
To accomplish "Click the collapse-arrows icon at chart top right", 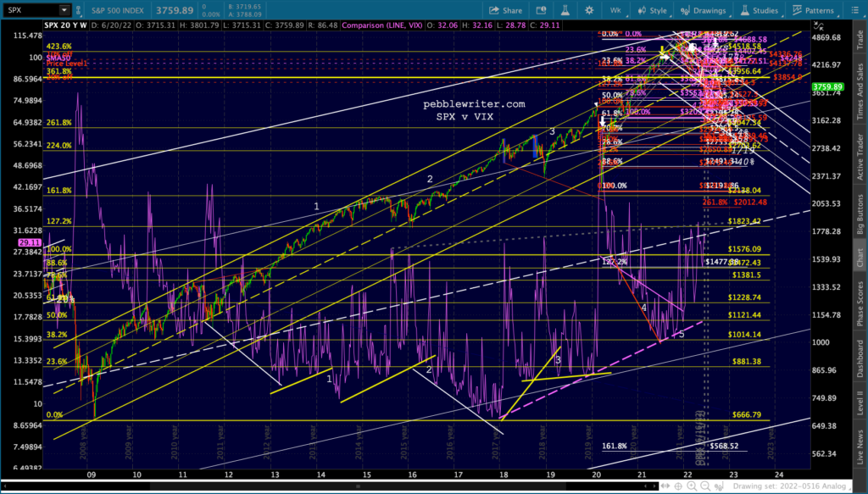I will coord(819,25).
